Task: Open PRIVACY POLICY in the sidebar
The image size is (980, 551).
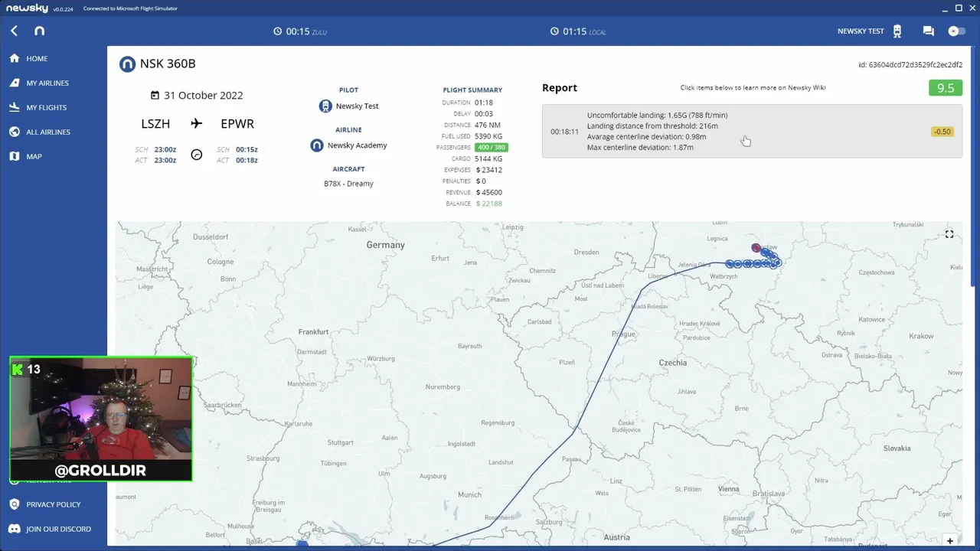Action: coord(54,504)
